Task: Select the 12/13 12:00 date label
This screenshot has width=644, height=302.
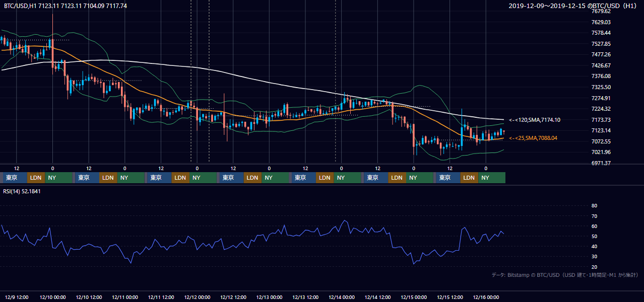Action: 305,297
